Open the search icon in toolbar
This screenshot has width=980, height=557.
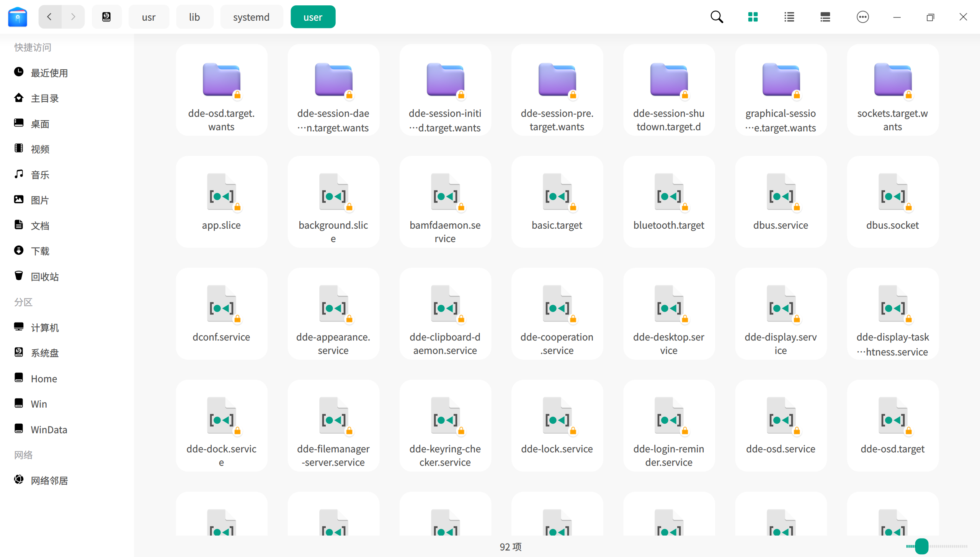point(717,17)
